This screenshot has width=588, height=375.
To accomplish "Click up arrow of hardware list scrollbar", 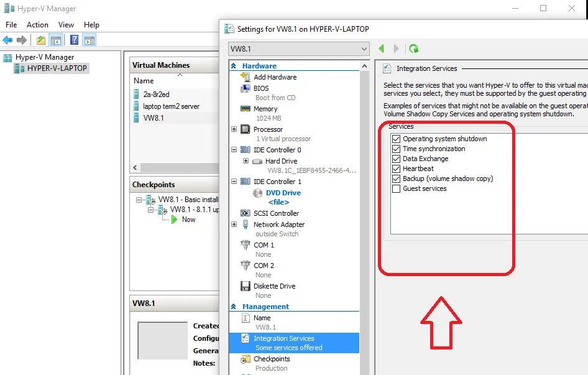I will (x=364, y=67).
